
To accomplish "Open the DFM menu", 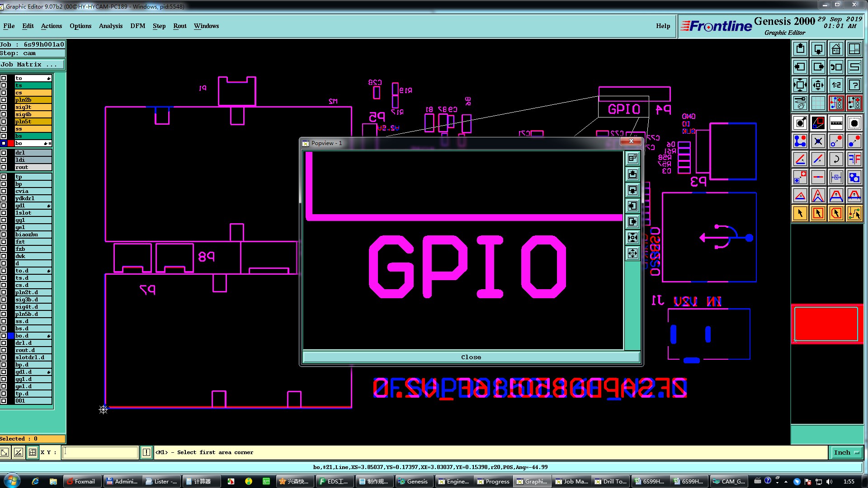I will (137, 26).
